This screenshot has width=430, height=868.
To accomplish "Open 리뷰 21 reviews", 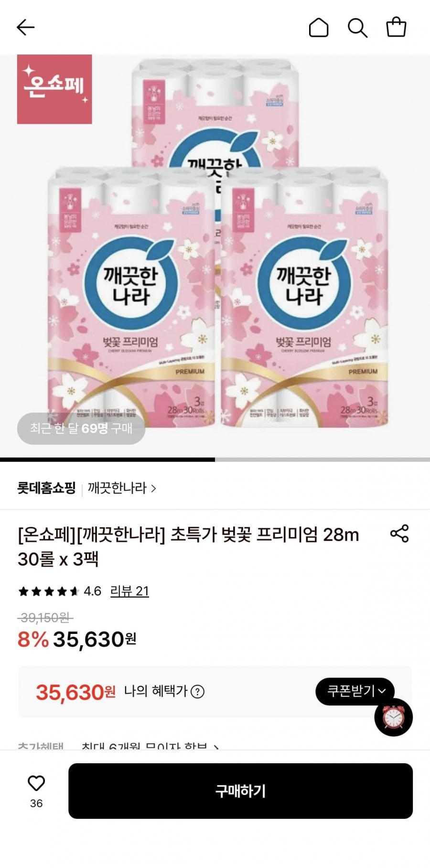I will (x=129, y=591).
